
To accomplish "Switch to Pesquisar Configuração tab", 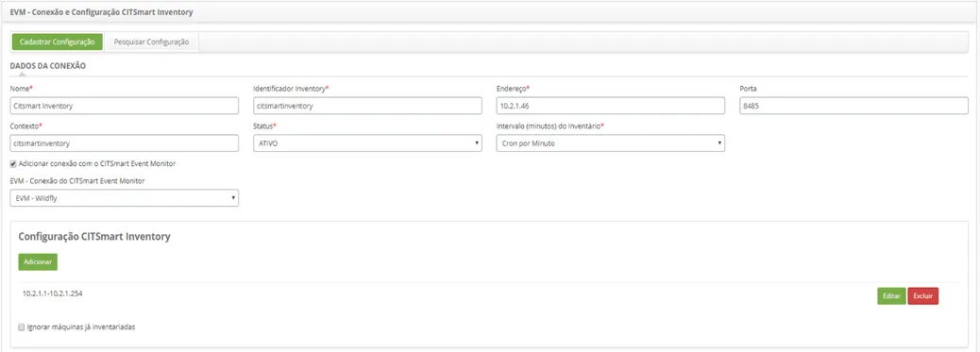I will point(151,42).
